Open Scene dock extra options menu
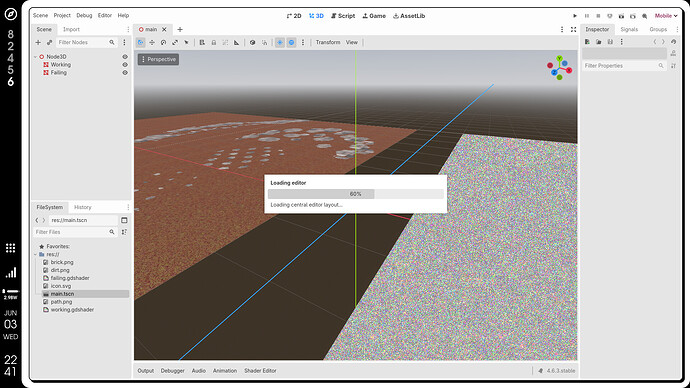 coord(124,42)
